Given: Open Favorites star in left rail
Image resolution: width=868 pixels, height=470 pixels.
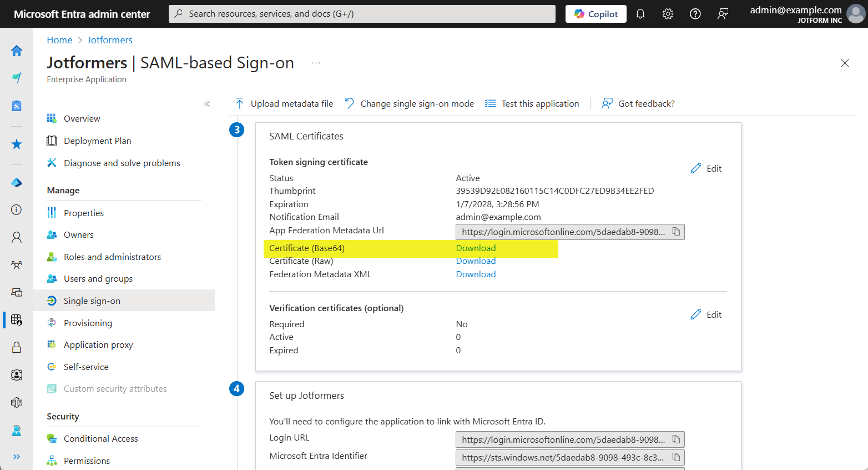Looking at the screenshot, I should coord(17,144).
